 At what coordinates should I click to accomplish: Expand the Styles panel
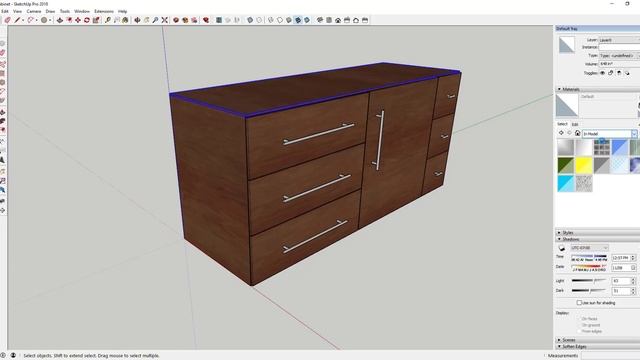559,233
